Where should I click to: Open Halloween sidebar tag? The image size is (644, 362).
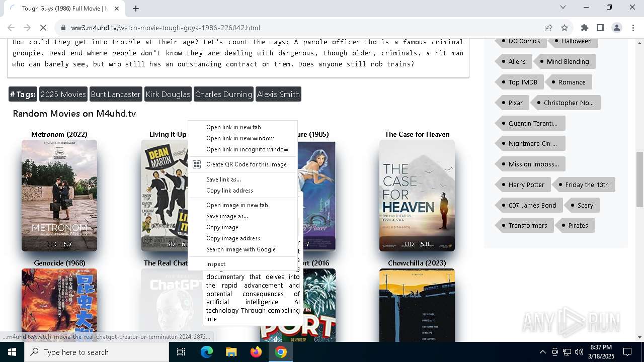coord(573,41)
